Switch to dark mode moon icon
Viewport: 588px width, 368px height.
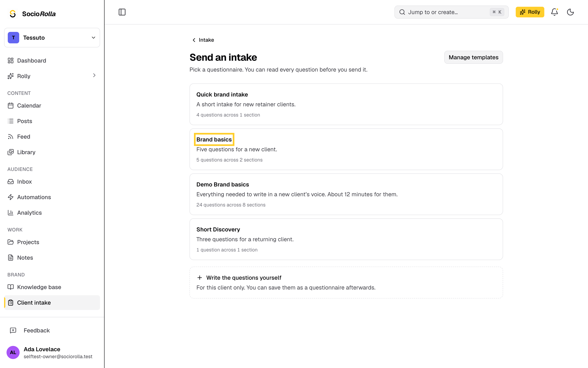click(x=570, y=12)
